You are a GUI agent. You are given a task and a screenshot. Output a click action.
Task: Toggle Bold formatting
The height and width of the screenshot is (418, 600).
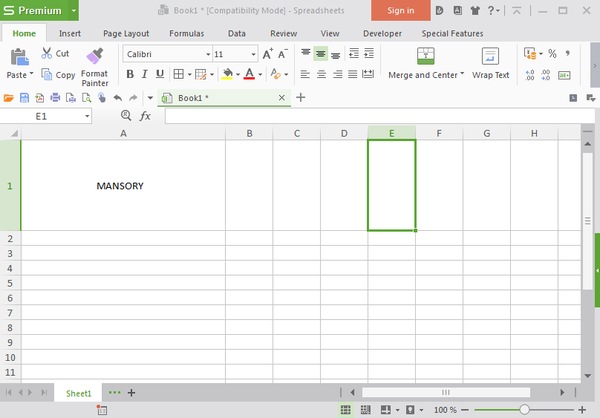coord(130,74)
